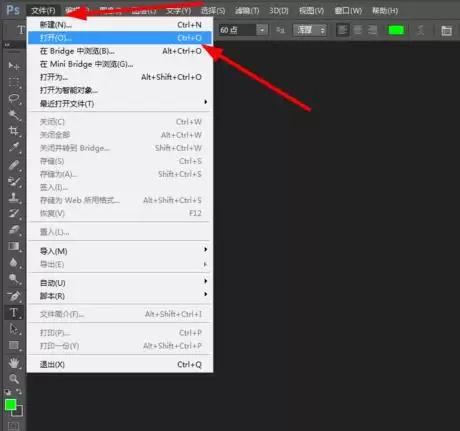The width and height of the screenshot is (460, 431).
Task: Select the Move tool in toolbar
Action: coord(14,65)
